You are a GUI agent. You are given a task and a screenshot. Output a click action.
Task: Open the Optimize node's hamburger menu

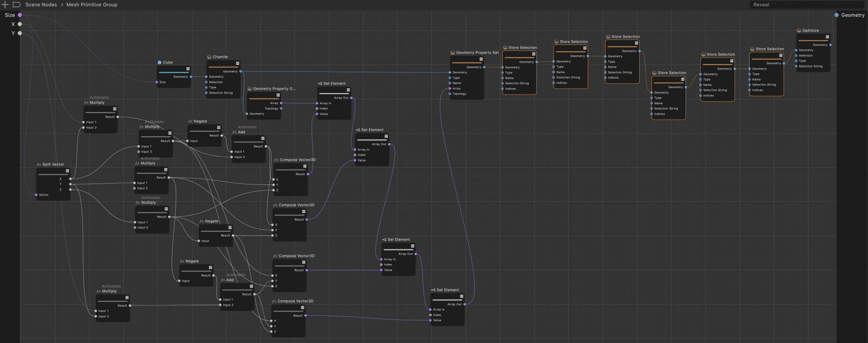[827, 37]
